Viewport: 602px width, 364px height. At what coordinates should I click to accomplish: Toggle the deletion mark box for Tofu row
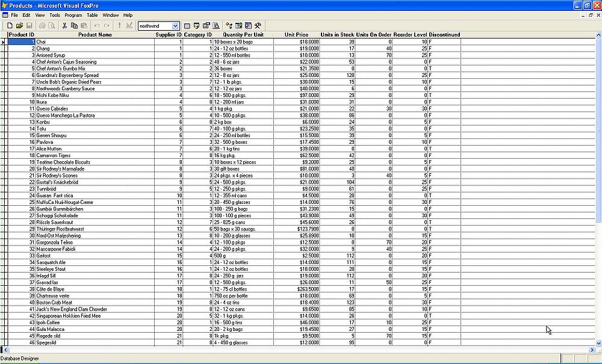5,129
